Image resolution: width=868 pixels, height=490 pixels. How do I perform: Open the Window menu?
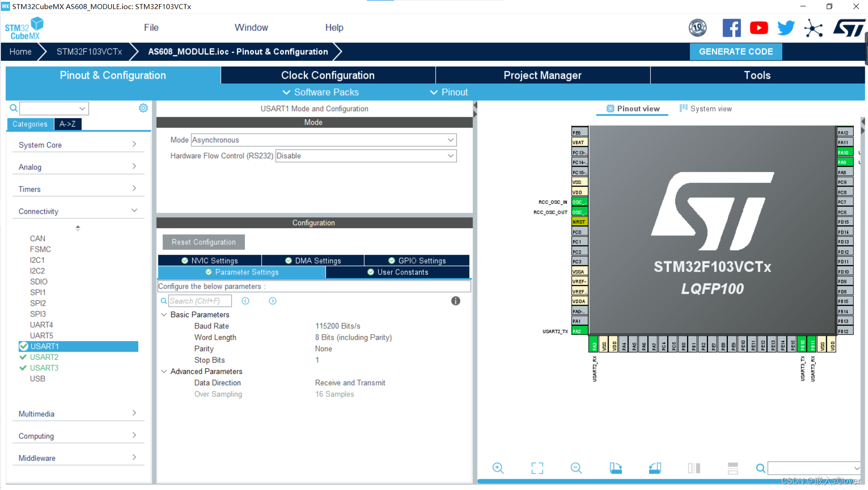click(x=251, y=27)
